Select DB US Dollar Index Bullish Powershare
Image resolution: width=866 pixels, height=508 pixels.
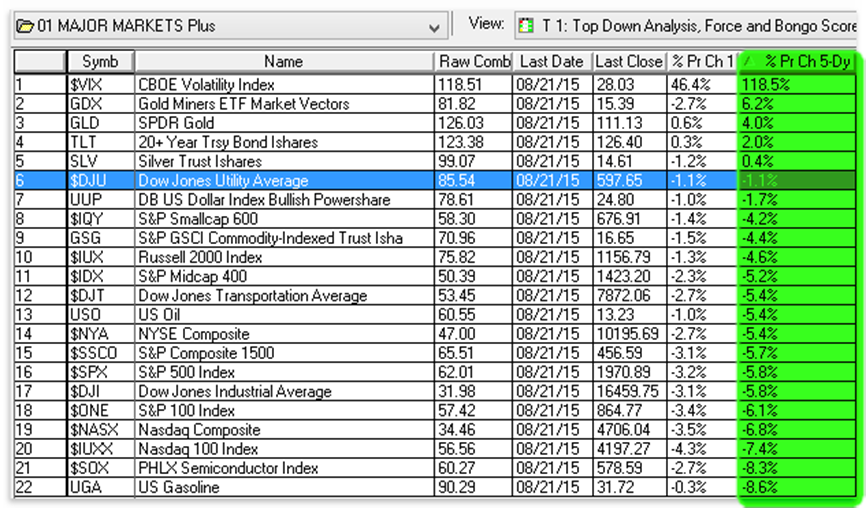pos(284,199)
